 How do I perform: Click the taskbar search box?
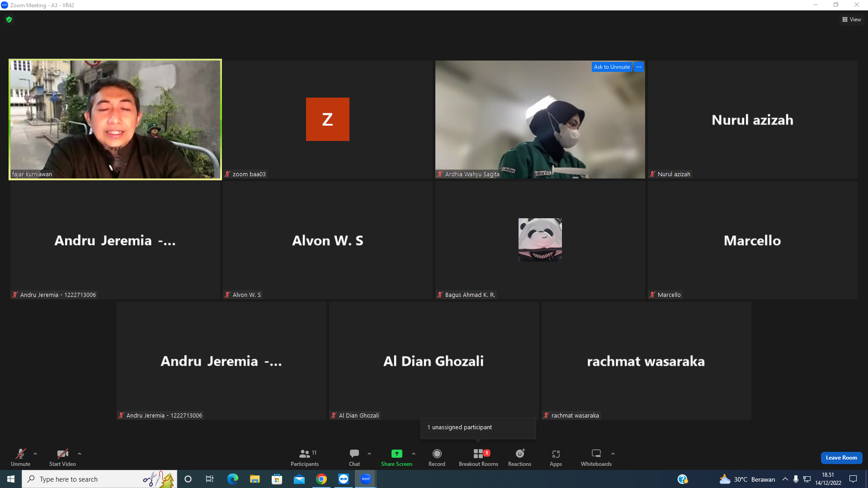click(x=99, y=479)
